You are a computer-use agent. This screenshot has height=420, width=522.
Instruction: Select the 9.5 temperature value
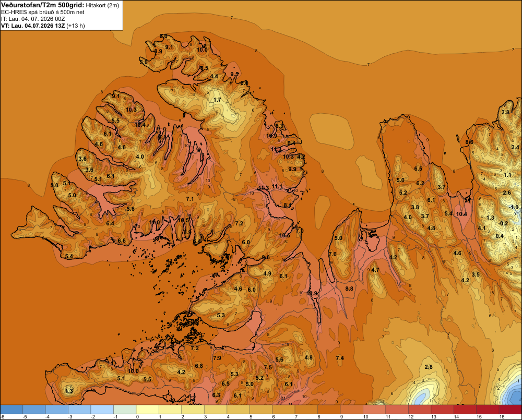pyautogui.click(x=235, y=74)
